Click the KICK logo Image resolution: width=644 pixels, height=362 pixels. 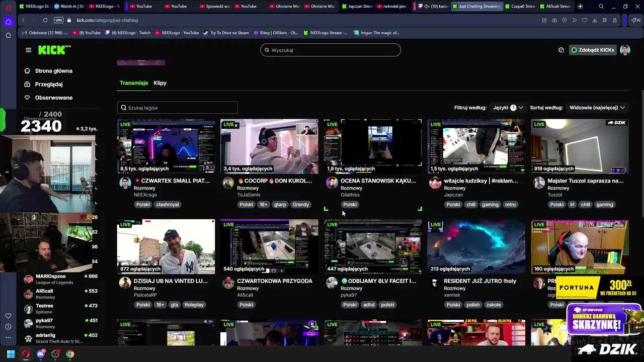[54, 50]
